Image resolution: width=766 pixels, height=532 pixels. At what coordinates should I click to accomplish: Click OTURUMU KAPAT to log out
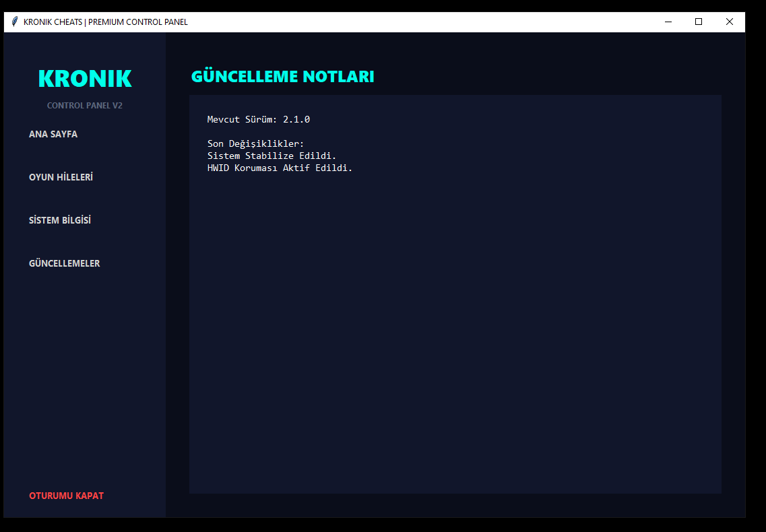click(67, 496)
